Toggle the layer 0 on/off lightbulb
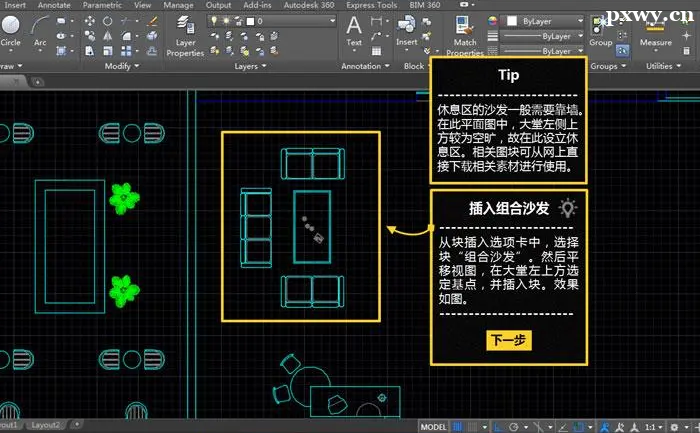 point(214,21)
